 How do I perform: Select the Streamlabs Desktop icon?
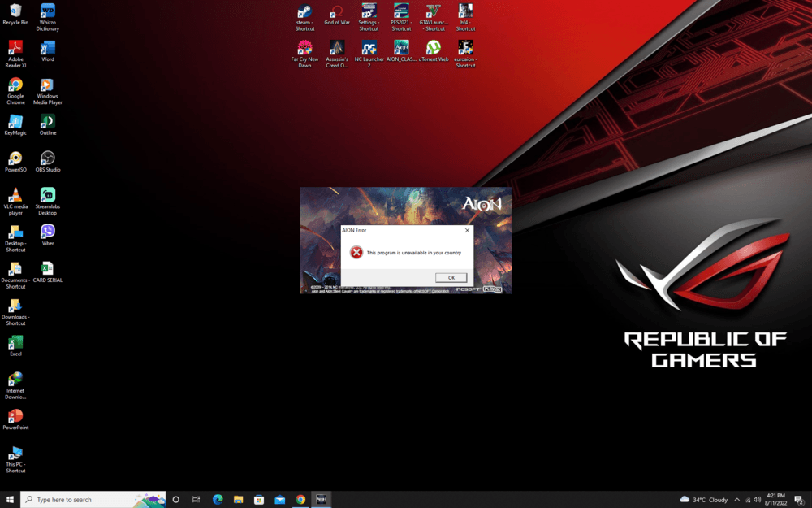click(48, 196)
